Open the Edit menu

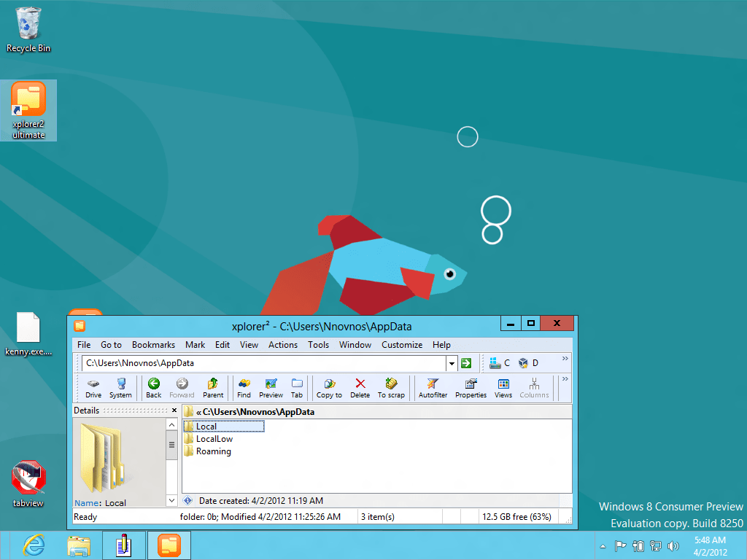(x=222, y=345)
